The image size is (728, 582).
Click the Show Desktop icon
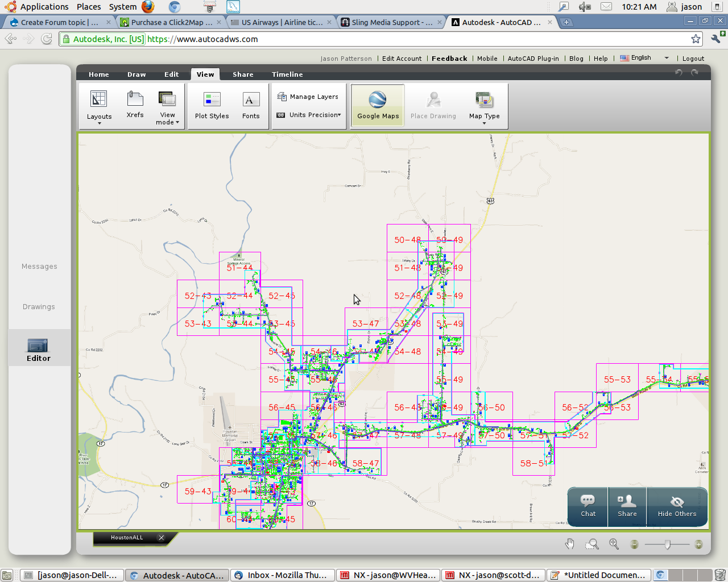point(7,575)
